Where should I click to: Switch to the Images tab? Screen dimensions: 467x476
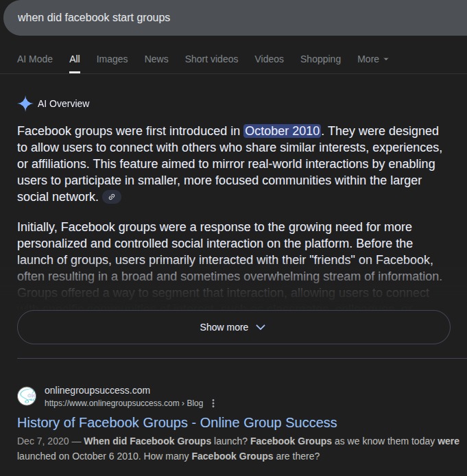tap(112, 59)
